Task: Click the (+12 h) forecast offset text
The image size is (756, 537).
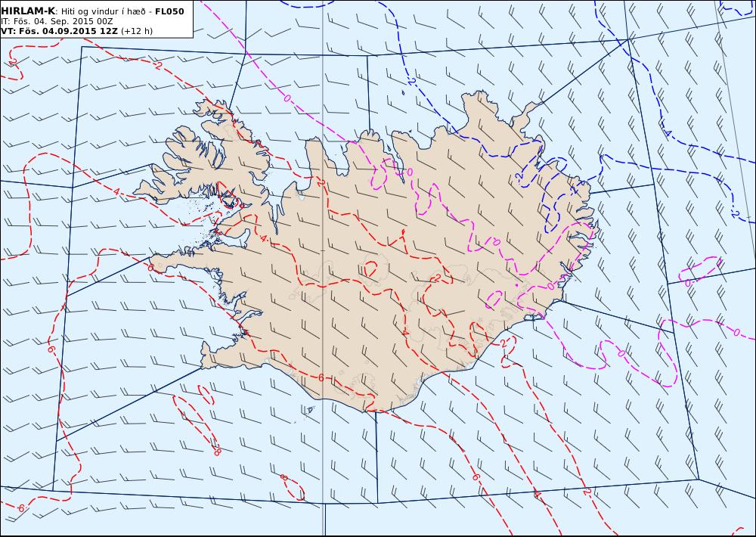Action: tap(136, 31)
